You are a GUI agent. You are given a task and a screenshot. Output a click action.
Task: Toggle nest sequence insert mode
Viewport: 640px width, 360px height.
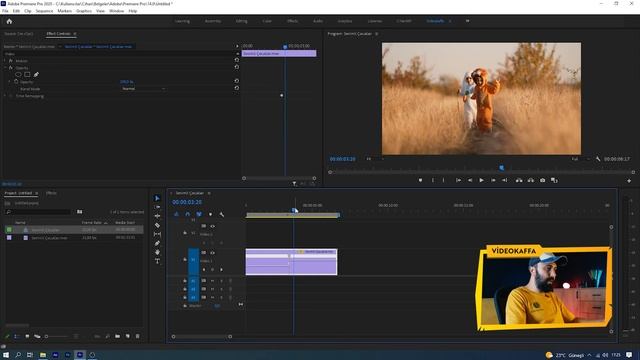coord(176,214)
